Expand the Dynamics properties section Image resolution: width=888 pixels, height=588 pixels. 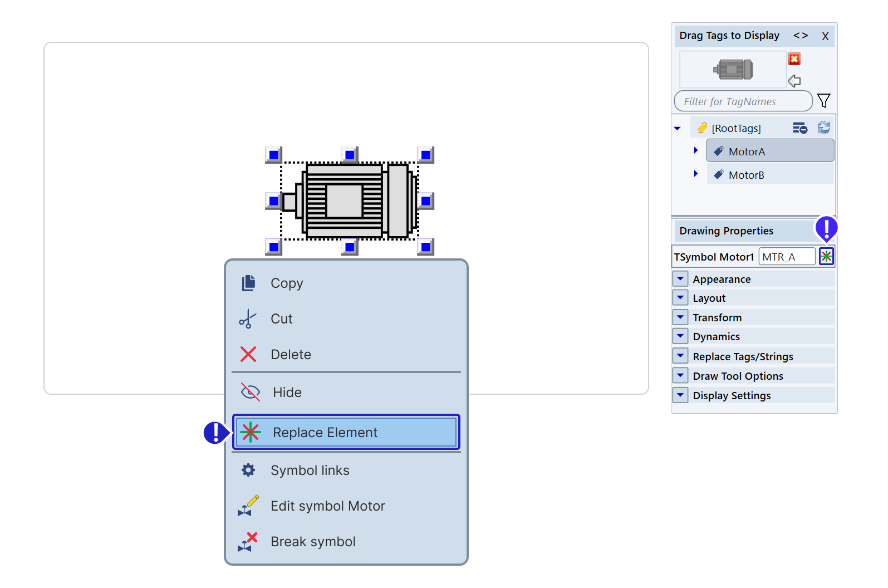(680, 336)
